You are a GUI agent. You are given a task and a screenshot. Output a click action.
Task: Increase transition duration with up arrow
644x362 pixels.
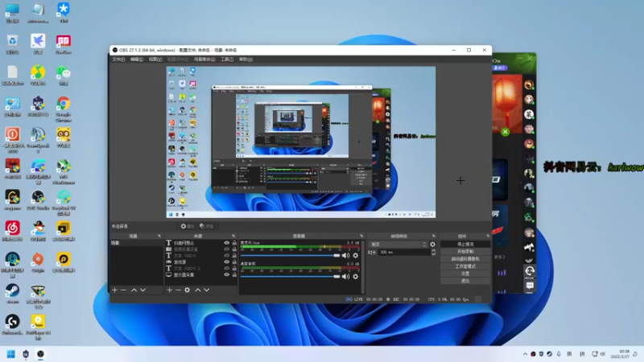(x=433, y=250)
